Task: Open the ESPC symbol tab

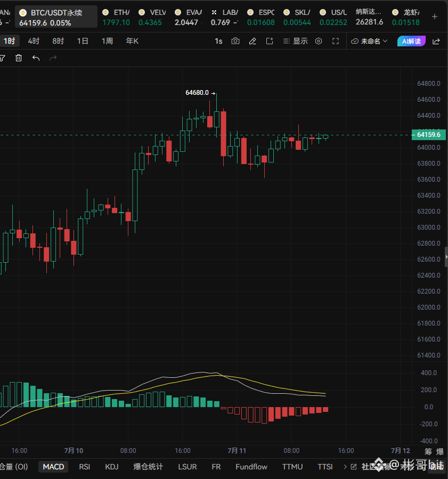Action: point(261,17)
